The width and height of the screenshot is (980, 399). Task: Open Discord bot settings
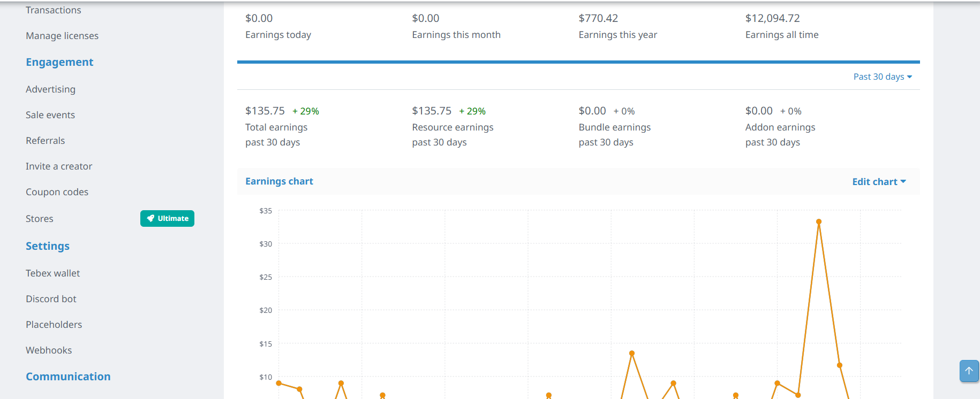(51, 299)
